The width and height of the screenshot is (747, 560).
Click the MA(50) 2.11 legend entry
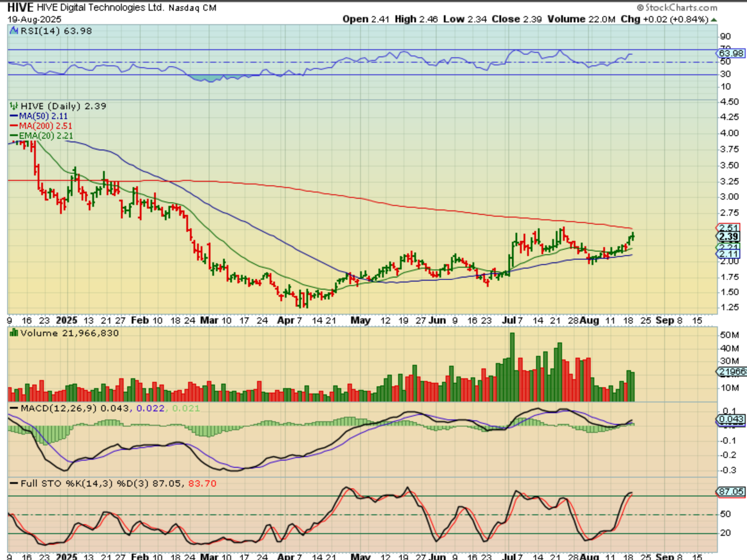coord(43,116)
